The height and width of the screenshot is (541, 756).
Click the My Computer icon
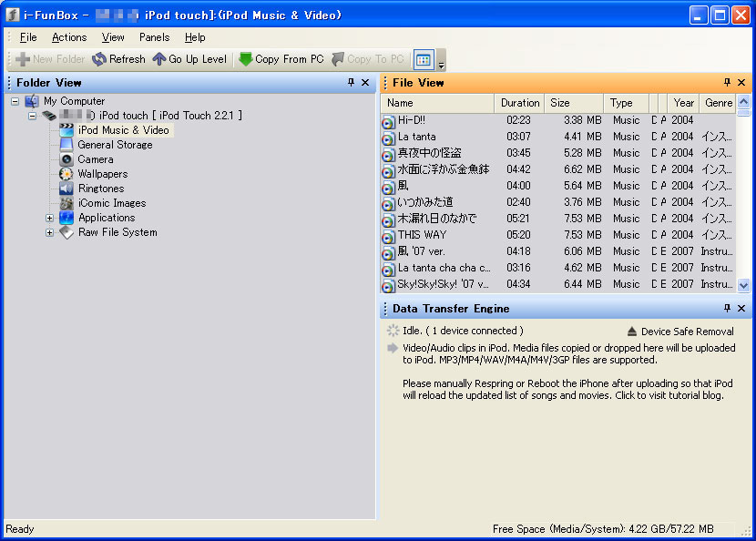pos(32,101)
